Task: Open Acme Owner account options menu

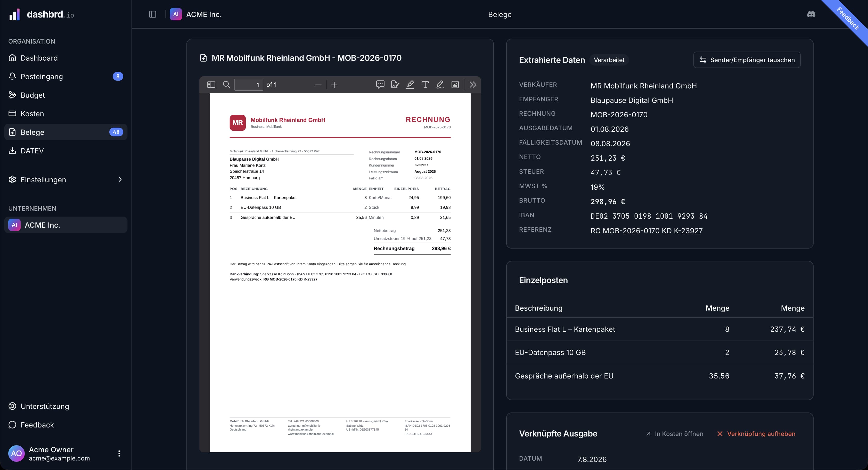Action: point(119,453)
